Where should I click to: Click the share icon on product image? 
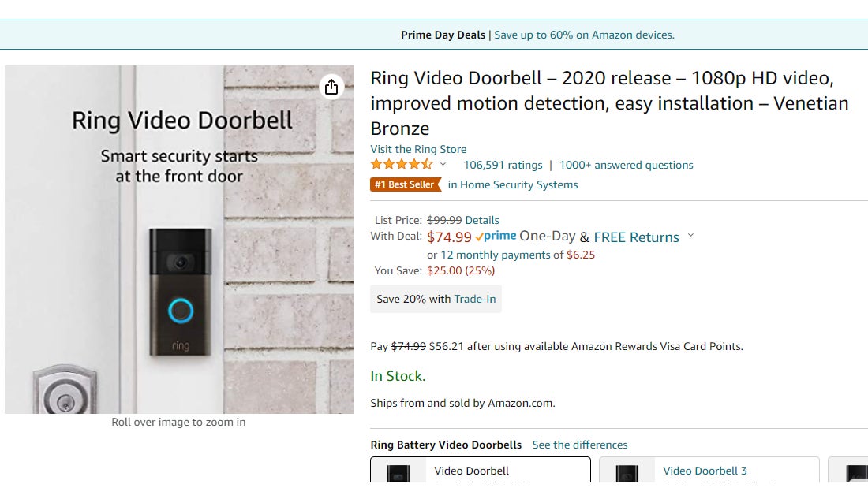pyautogui.click(x=331, y=87)
